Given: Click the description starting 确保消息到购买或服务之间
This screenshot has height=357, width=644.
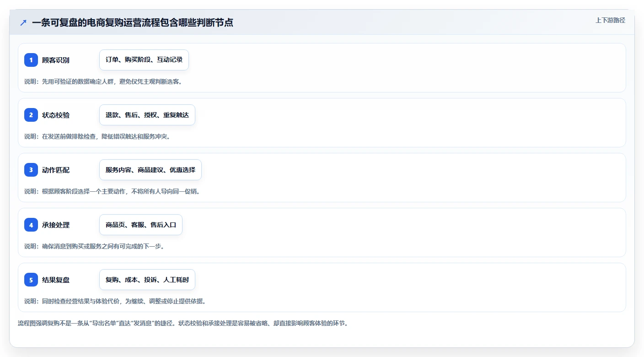Looking at the screenshot, I should [94, 246].
